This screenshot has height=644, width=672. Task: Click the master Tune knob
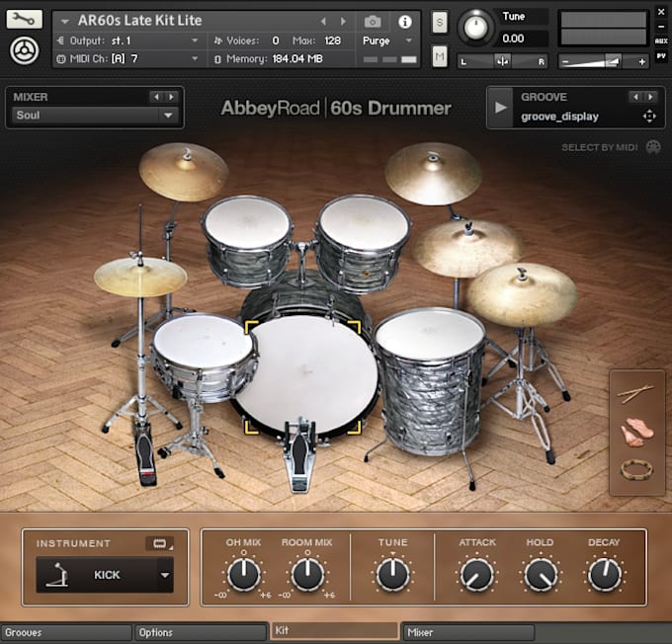475,27
